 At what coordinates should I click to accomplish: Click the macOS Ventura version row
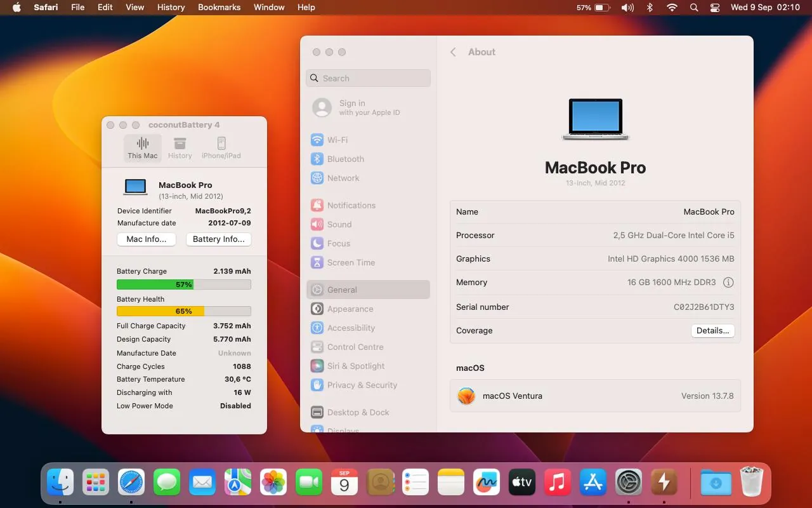click(595, 396)
